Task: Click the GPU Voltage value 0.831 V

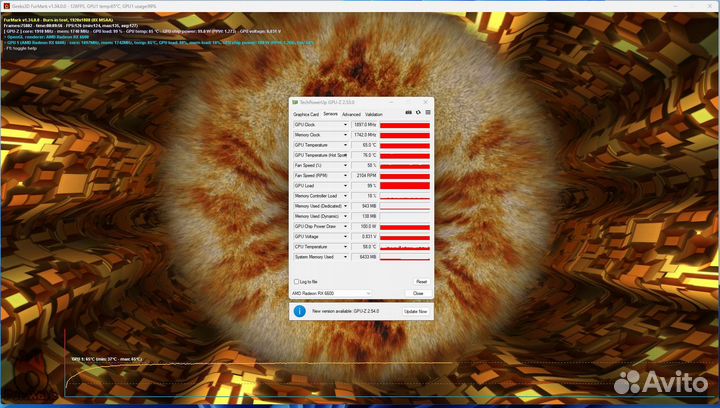Action: 365,236
